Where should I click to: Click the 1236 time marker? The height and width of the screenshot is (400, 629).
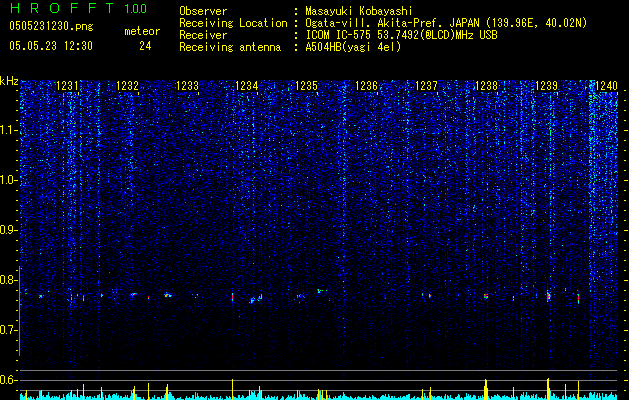(367, 86)
